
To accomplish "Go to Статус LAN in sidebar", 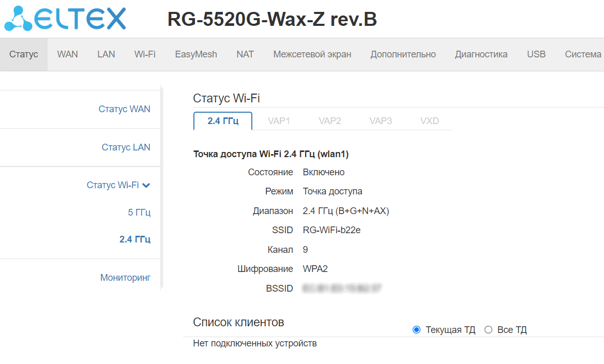I will click(x=126, y=147).
